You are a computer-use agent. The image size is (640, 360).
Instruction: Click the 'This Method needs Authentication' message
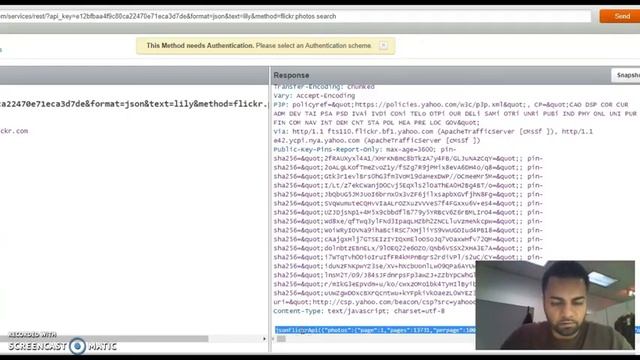click(258, 46)
